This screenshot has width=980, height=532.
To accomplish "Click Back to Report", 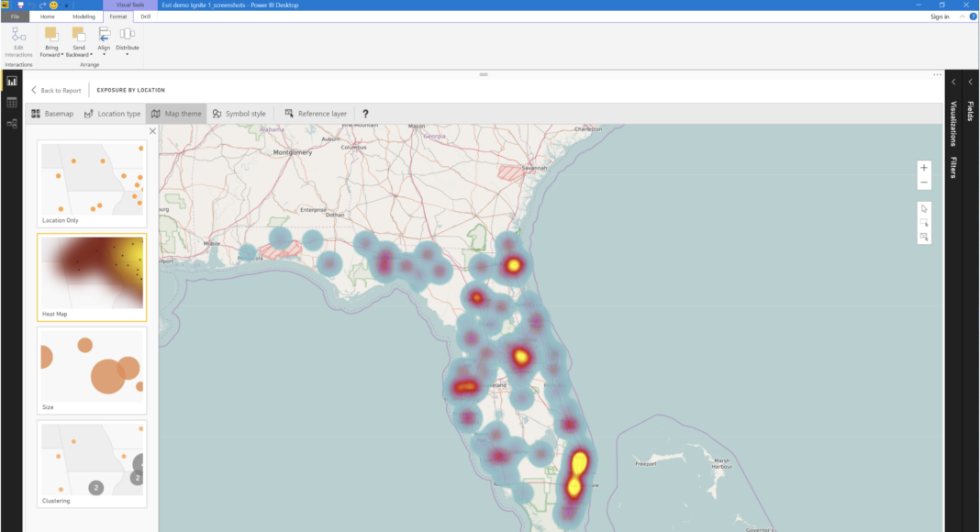I will coord(56,90).
